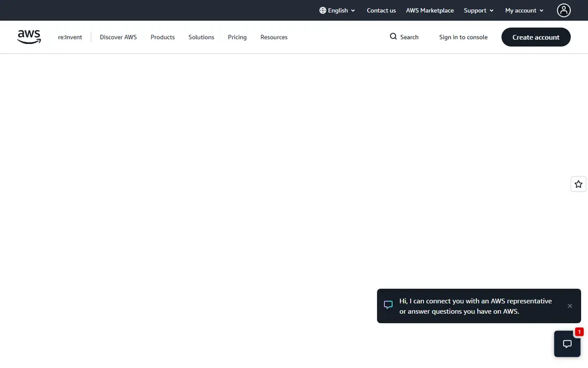
Task: Click Sign in to console
Action: (463, 37)
